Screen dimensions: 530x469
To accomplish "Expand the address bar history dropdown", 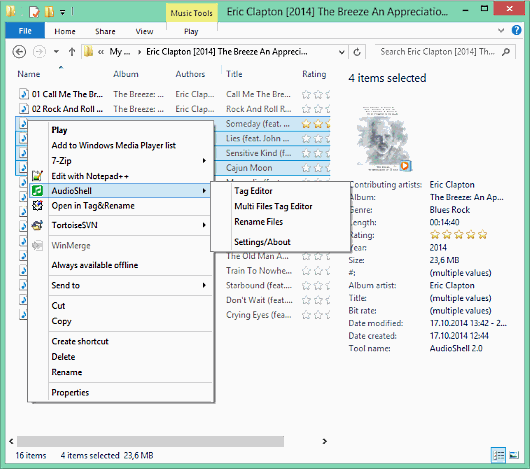I will pyautogui.click(x=342, y=52).
